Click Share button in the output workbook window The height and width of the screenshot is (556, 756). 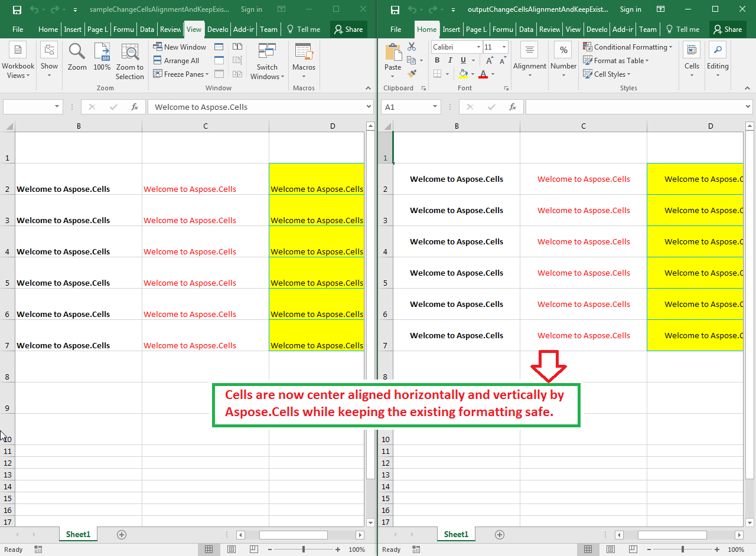point(727,30)
